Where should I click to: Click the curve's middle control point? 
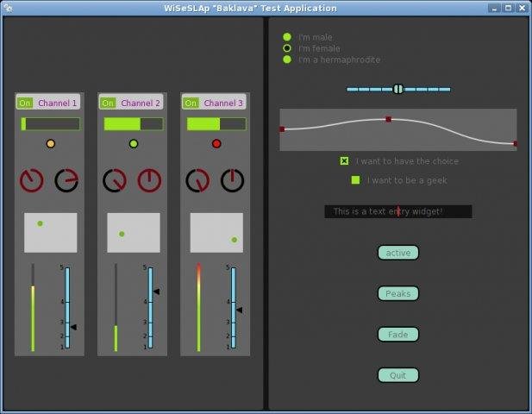click(389, 119)
